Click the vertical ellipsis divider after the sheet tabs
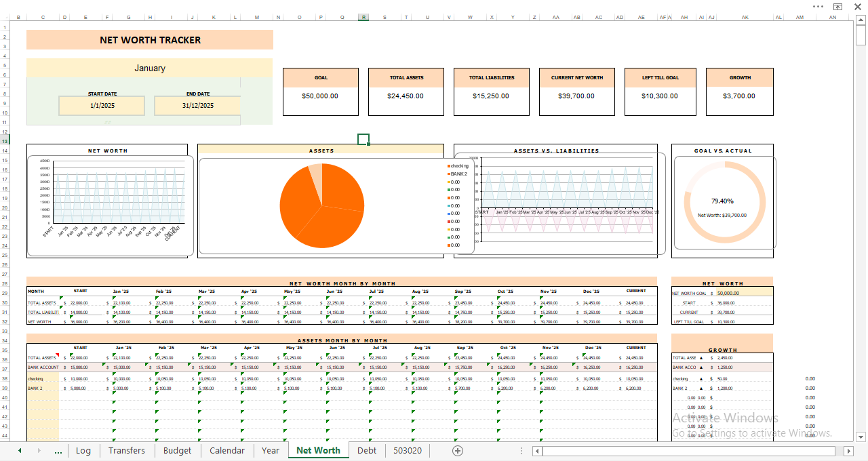Image resolution: width=868 pixels, height=461 pixels. tap(521, 450)
